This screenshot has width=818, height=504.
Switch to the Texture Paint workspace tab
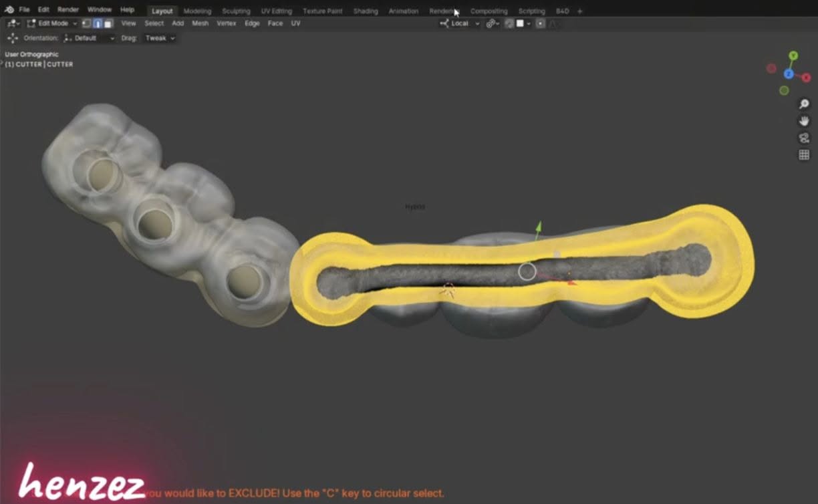[x=323, y=11]
